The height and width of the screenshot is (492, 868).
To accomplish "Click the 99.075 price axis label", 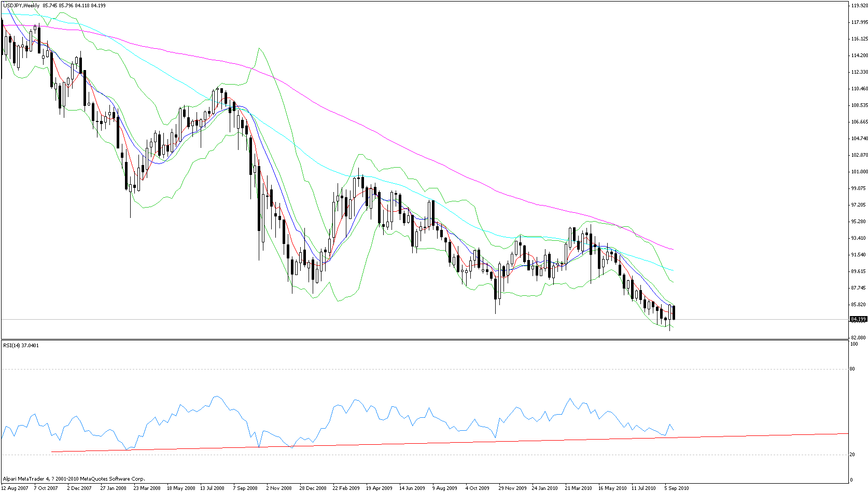I will (859, 188).
